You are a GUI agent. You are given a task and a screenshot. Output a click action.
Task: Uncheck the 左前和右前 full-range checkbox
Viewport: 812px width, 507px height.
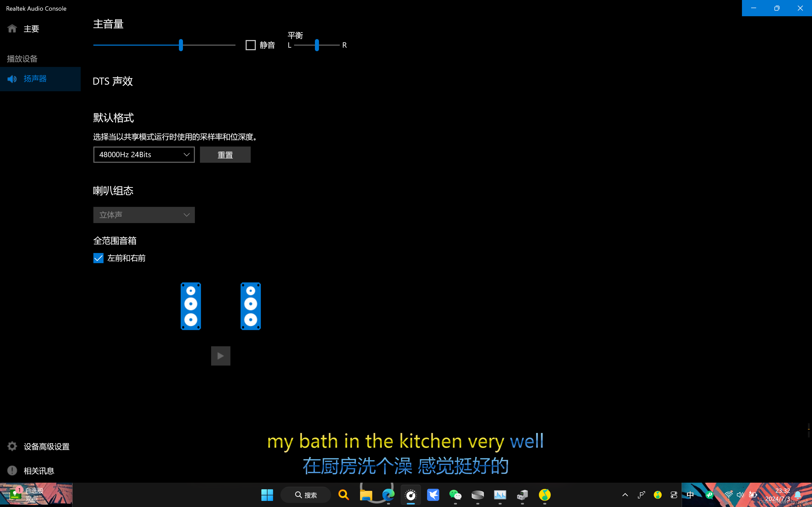pyautogui.click(x=98, y=258)
